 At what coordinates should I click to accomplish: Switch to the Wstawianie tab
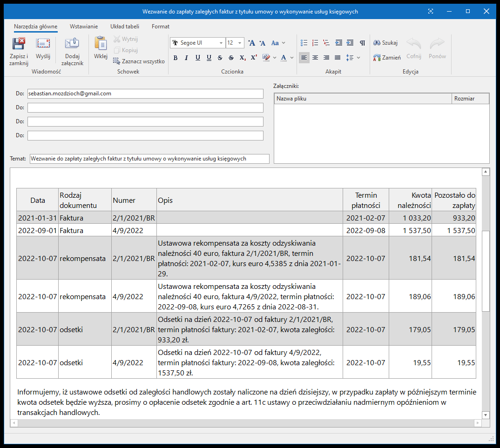pos(84,27)
